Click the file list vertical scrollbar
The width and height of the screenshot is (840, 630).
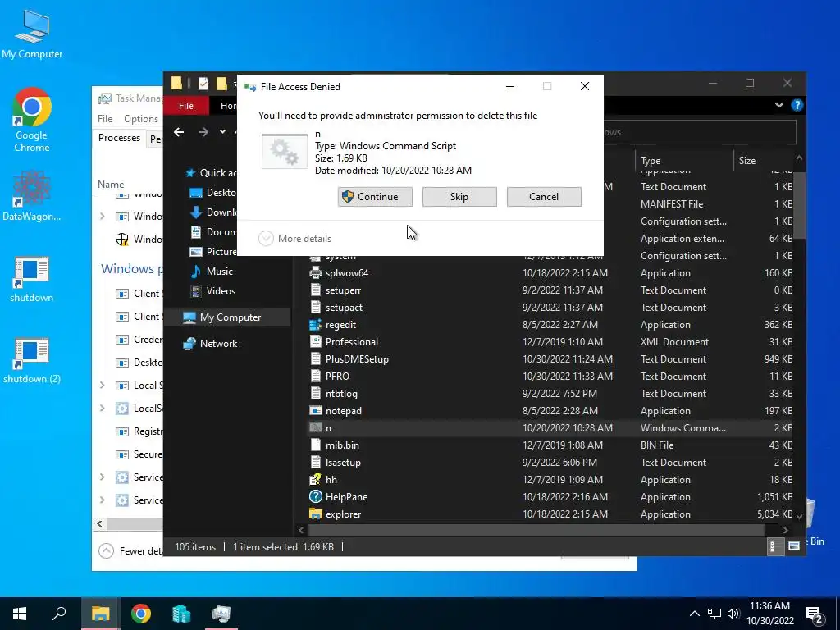click(x=799, y=205)
